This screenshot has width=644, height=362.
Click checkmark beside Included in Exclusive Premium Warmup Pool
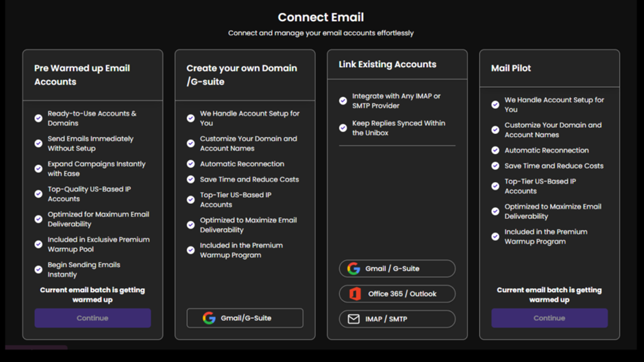click(38, 244)
